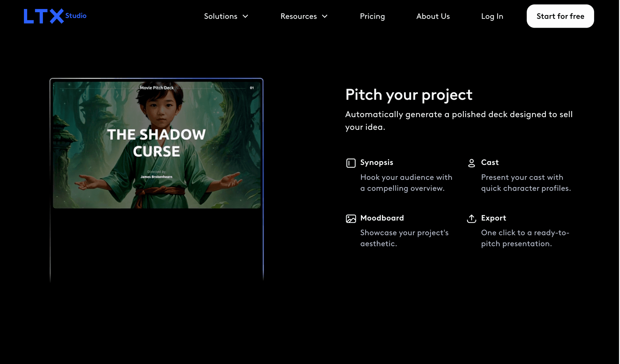Select the Moodboard feature title
This screenshot has width=620, height=364.
382,218
